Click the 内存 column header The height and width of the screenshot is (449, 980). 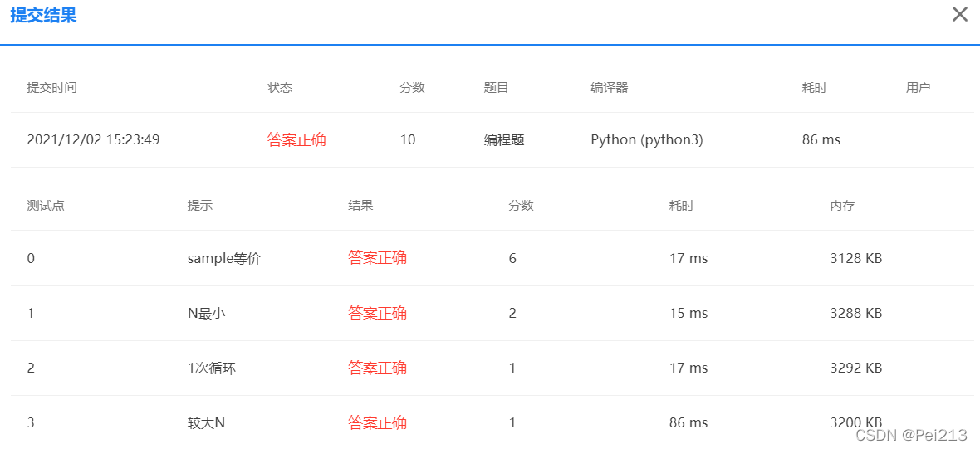(842, 206)
